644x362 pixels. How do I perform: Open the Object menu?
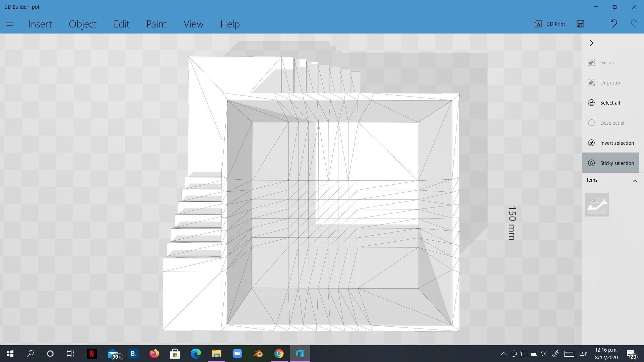click(x=83, y=24)
